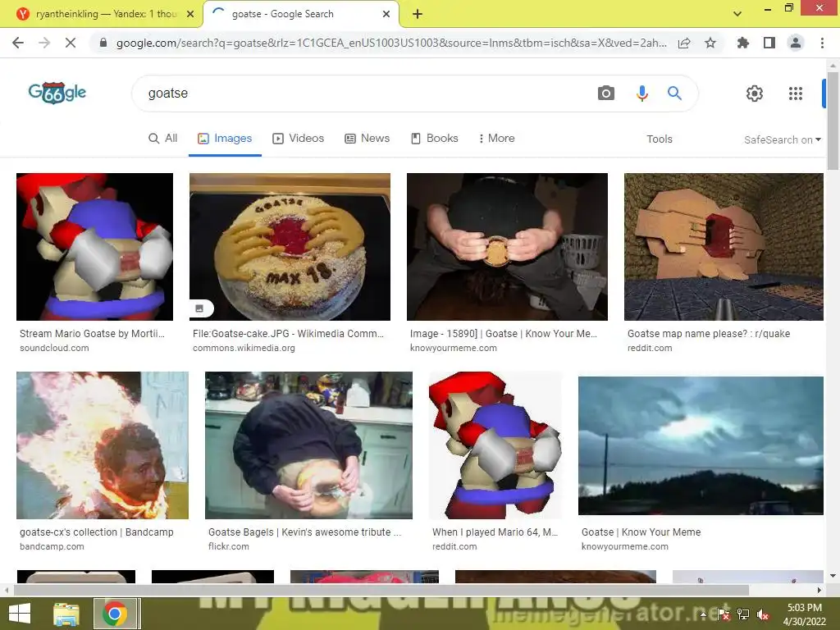The width and height of the screenshot is (840, 630).
Task: Go back to the previous page
Action: [18, 43]
